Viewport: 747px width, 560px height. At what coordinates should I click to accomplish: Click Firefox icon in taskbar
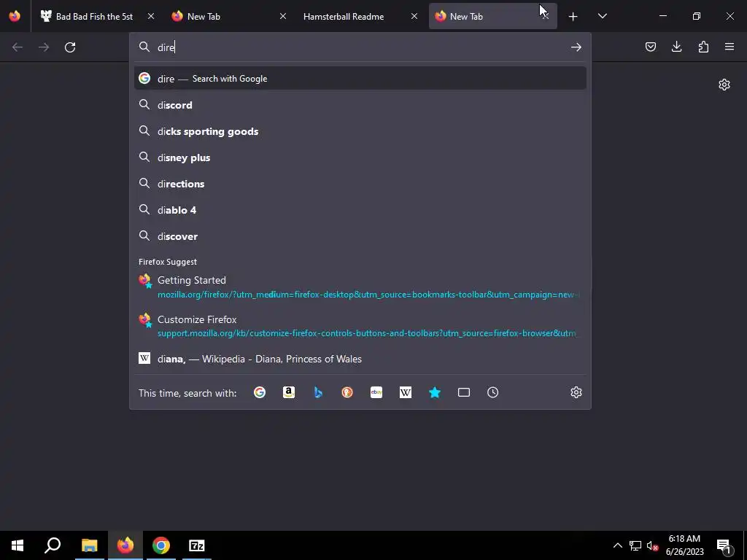(x=125, y=545)
